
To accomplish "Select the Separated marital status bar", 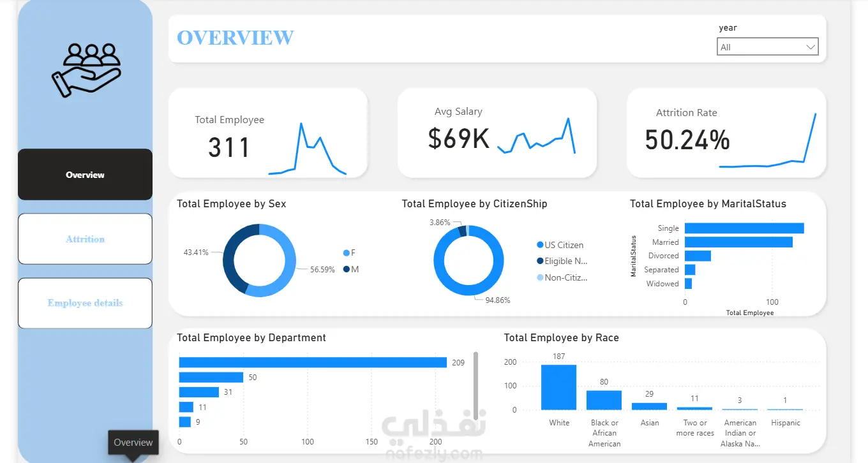I will click(690, 270).
